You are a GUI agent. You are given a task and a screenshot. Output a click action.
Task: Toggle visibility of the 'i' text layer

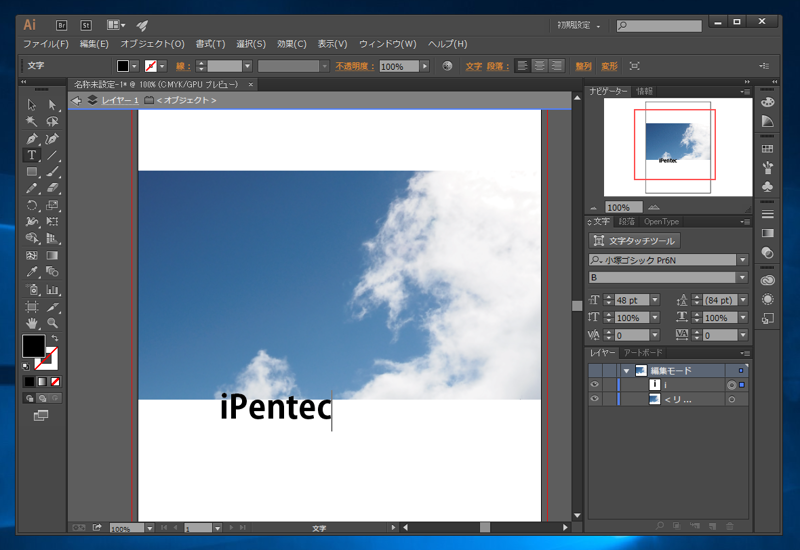tap(594, 385)
